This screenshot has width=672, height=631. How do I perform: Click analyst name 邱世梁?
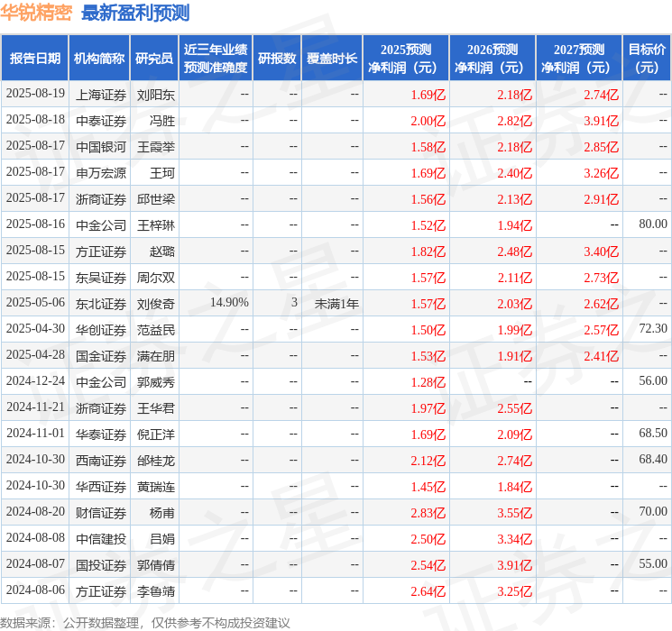point(155,199)
